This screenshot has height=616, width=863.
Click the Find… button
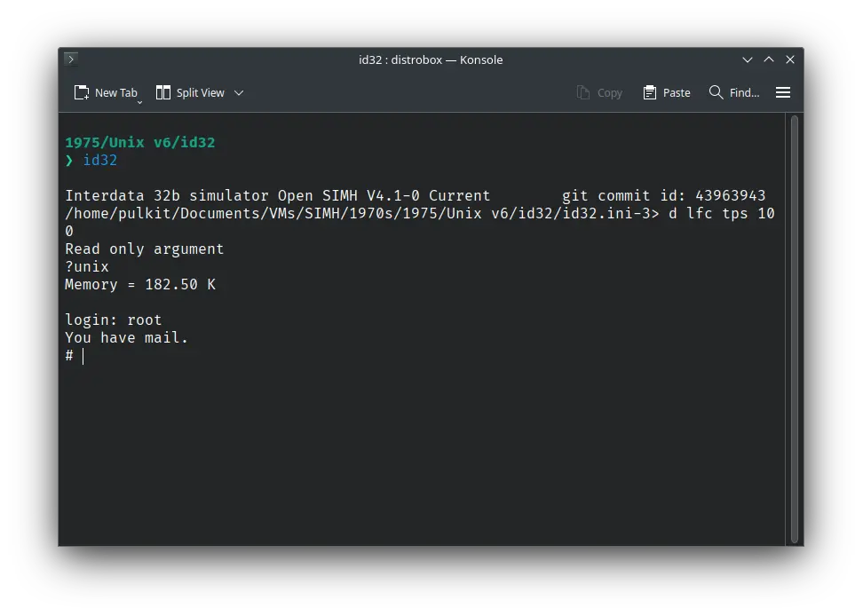pos(733,91)
